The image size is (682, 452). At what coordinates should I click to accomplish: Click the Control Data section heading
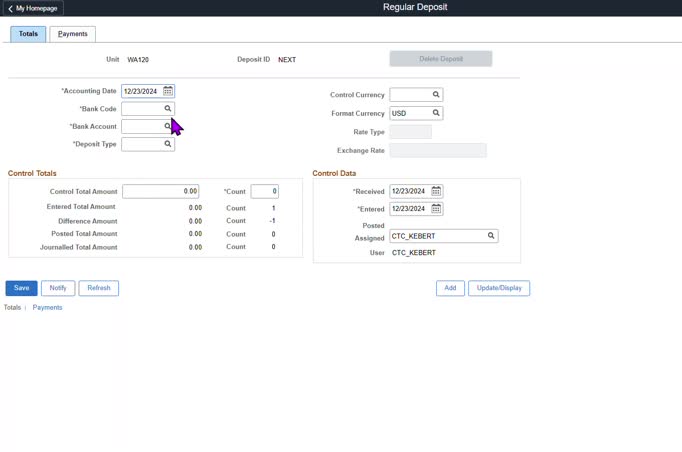[334, 173]
